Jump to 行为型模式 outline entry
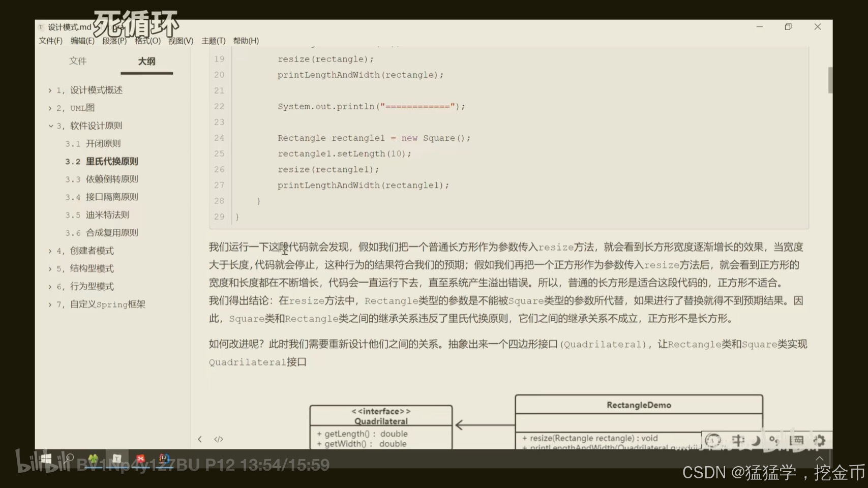868x488 pixels. click(x=85, y=286)
